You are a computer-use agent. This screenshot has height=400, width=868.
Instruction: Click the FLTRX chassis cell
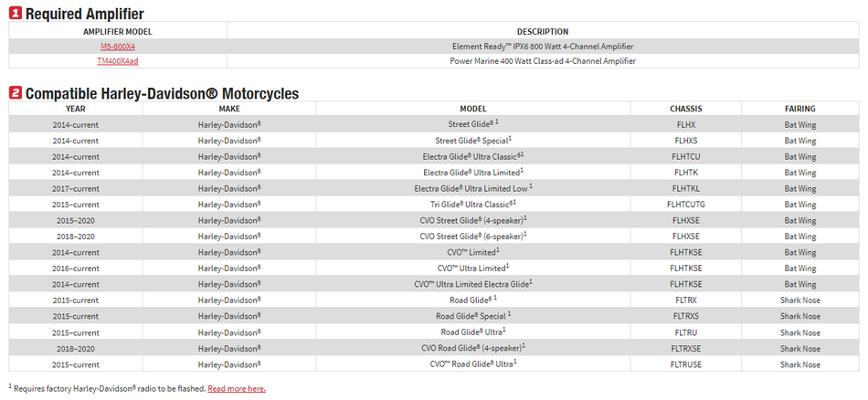(686, 300)
